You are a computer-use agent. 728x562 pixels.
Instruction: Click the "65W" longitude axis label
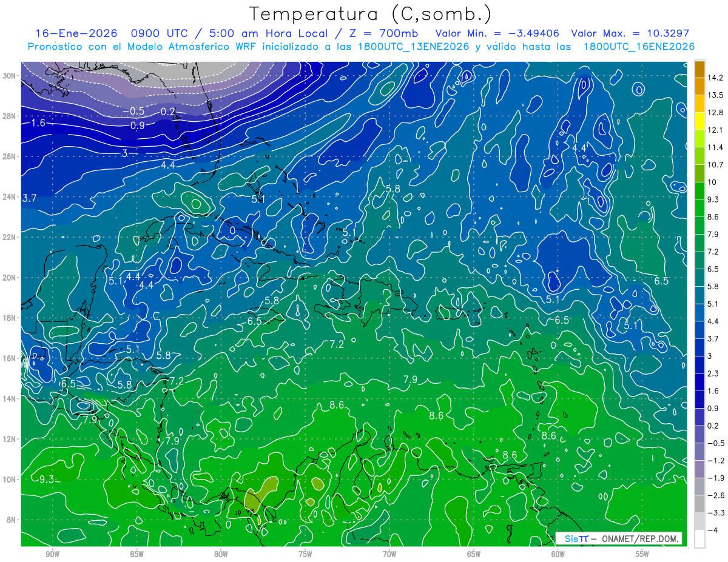(x=474, y=554)
